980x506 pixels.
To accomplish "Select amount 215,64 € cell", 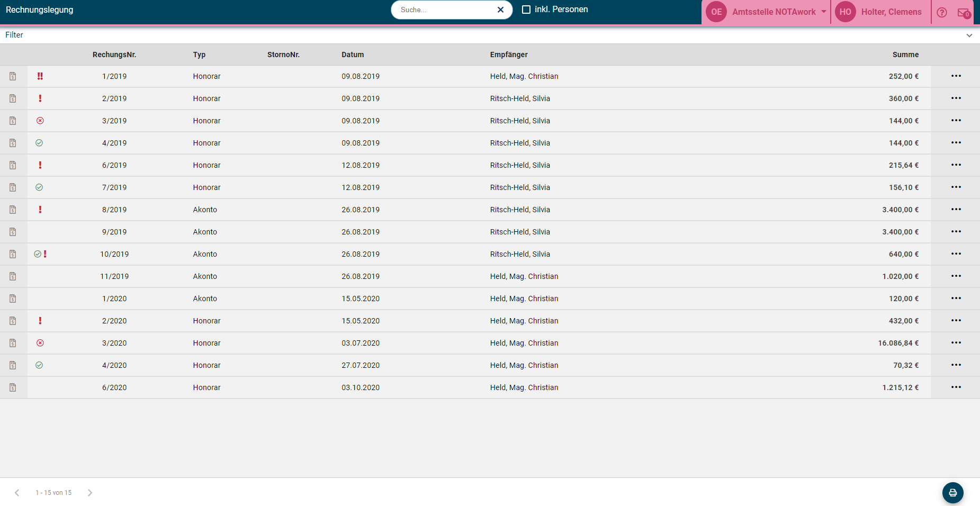I will (x=904, y=165).
